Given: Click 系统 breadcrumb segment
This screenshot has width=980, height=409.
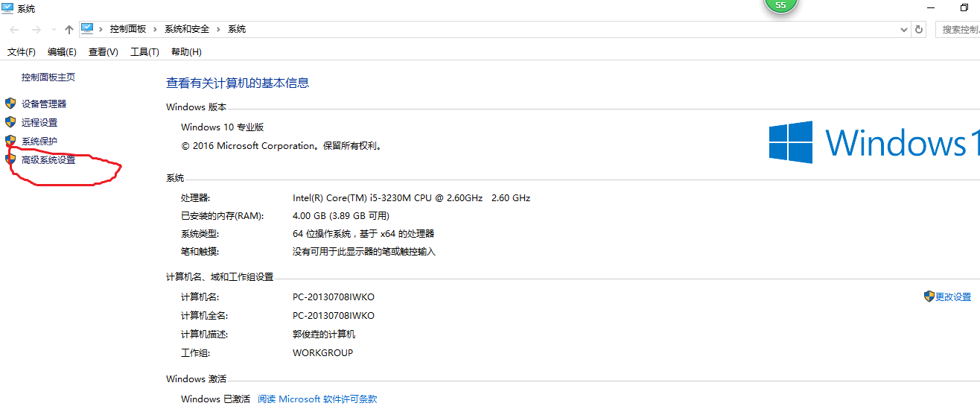Looking at the screenshot, I should (x=237, y=29).
